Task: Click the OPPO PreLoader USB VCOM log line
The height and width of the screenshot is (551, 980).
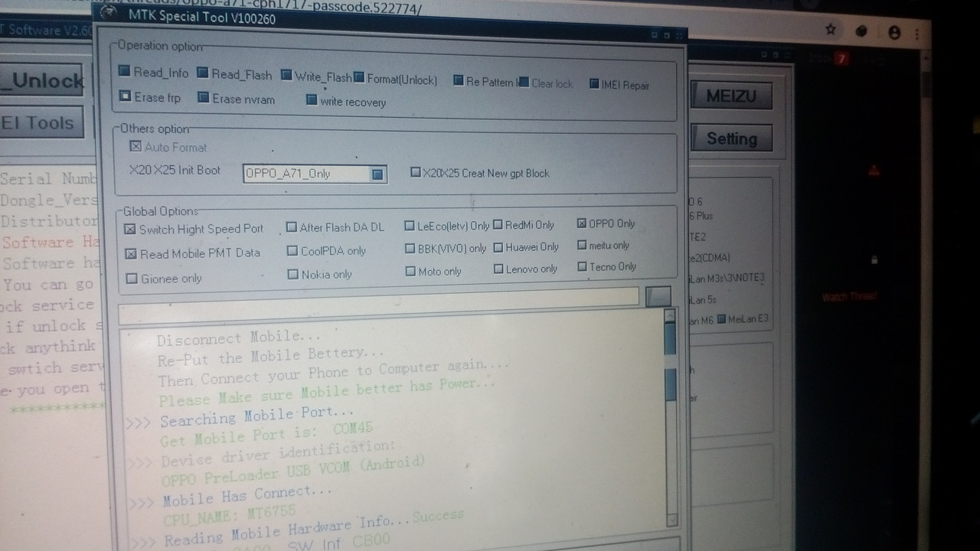Action: coord(293,471)
